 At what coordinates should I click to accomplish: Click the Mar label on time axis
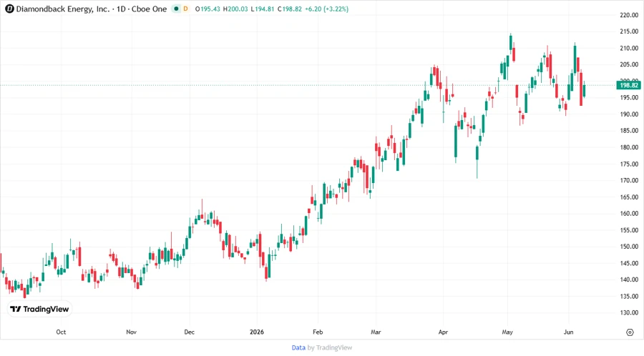[376, 332]
